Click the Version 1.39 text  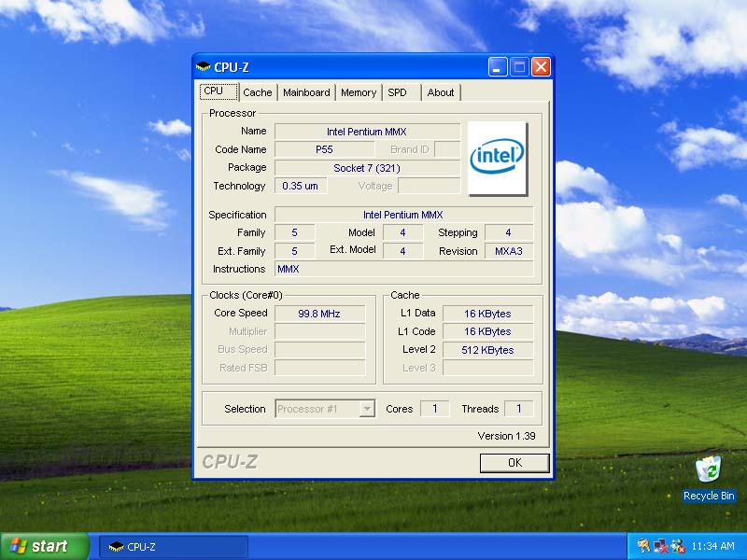[506, 436]
